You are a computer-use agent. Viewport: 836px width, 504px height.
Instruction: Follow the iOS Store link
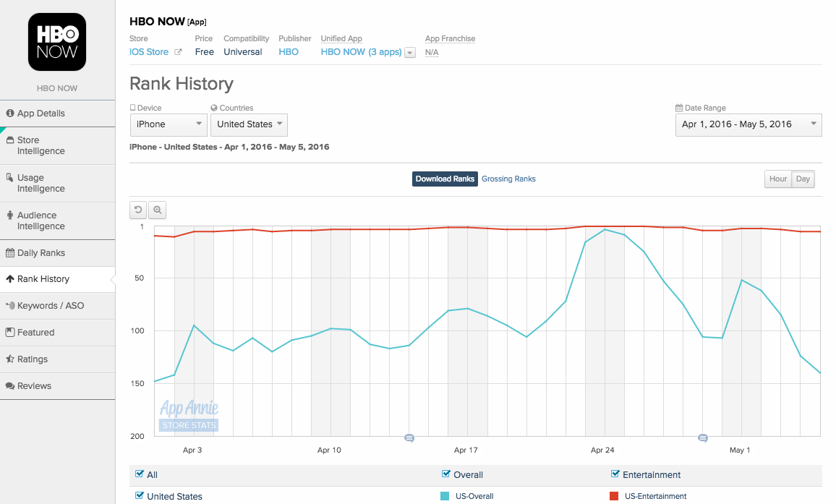click(x=149, y=52)
